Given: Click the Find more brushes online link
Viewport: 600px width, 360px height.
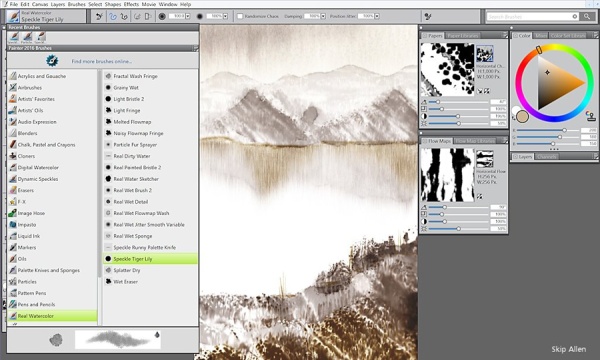Looking at the screenshot, I should click(101, 61).
